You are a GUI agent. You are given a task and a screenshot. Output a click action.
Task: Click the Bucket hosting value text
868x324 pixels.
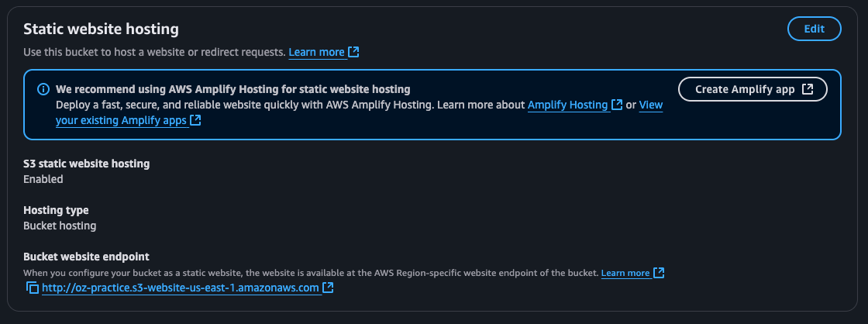60,226
